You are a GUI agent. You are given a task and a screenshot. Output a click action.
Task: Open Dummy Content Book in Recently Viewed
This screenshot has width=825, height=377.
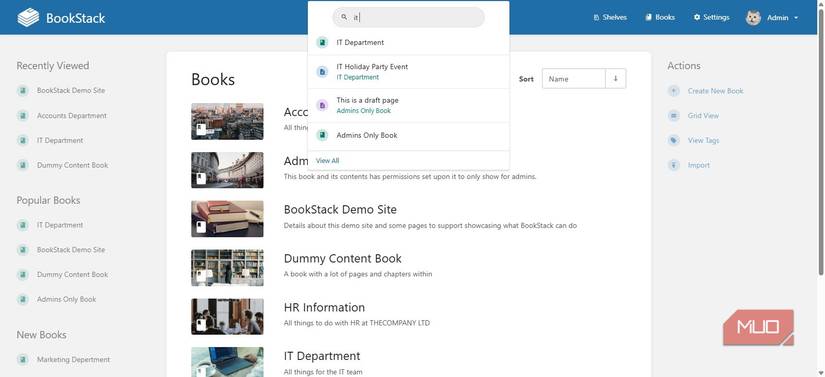coord(72,165)
